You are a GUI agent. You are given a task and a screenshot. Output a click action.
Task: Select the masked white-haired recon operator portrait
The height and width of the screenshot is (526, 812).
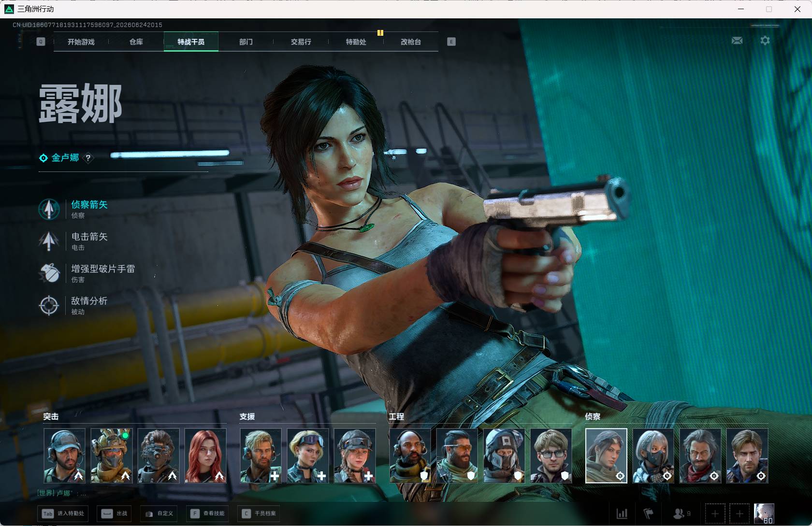[653, 455]
